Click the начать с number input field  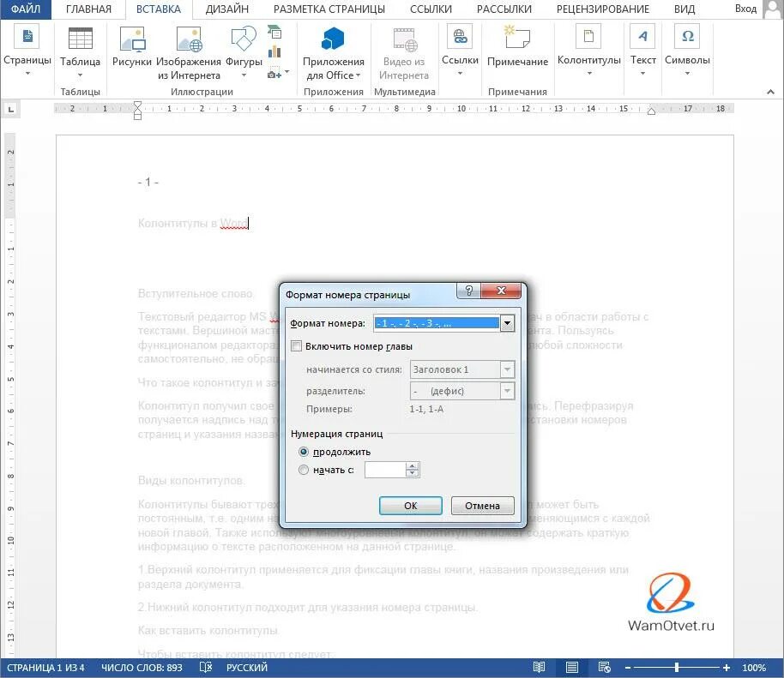point(385,470)
